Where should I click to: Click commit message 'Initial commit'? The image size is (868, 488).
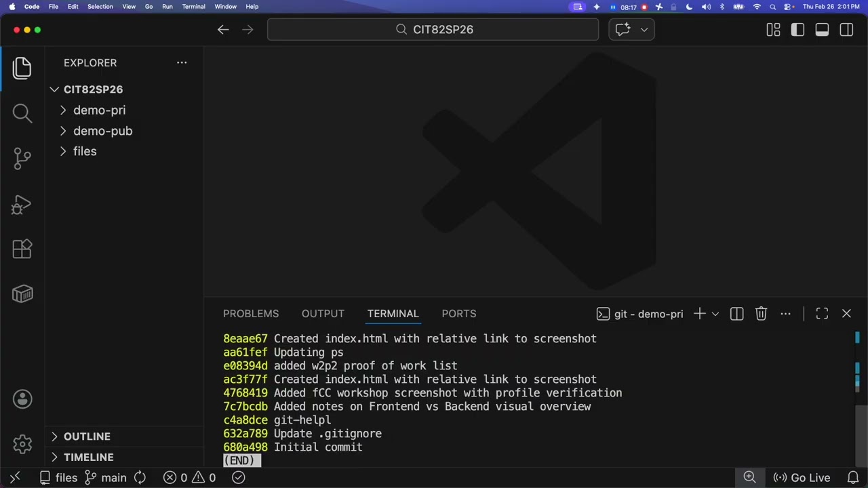click(318, 447)
